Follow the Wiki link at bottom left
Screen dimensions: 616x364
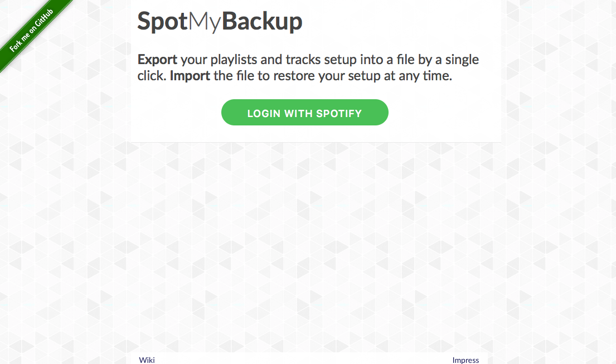[x=147, y=360]
